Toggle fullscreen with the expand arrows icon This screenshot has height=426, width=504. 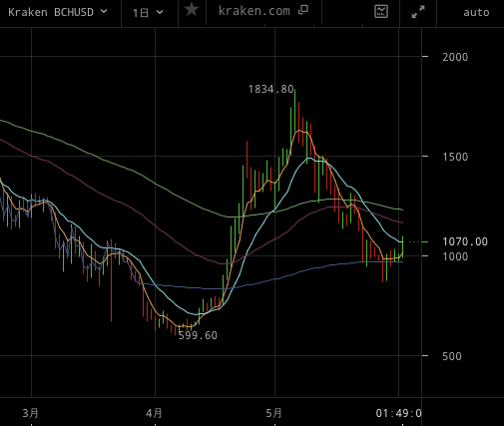click(418, 12)
